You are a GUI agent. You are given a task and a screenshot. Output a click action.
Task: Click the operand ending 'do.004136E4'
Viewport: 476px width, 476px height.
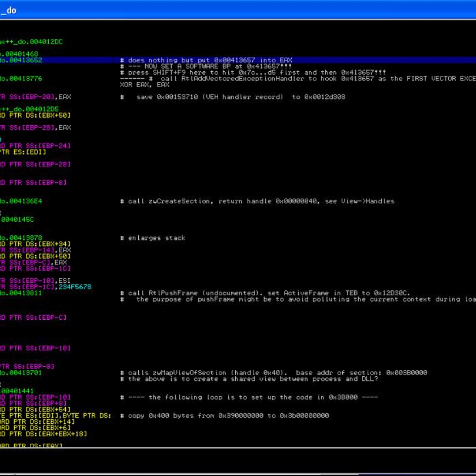[21, 201]
